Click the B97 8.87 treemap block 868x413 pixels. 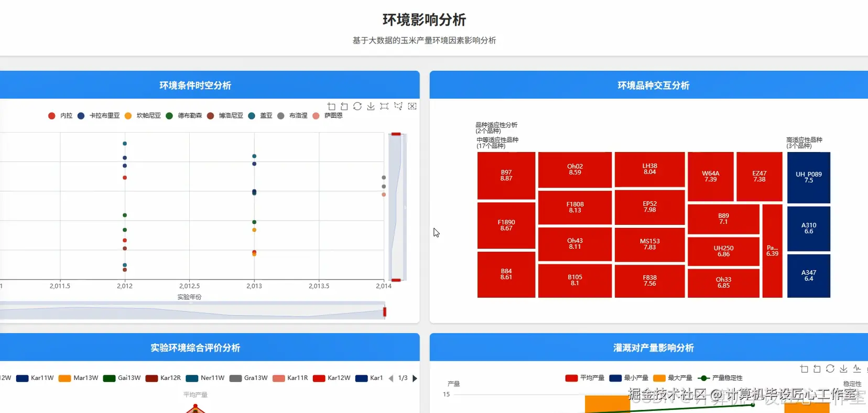tap(506, 176)
